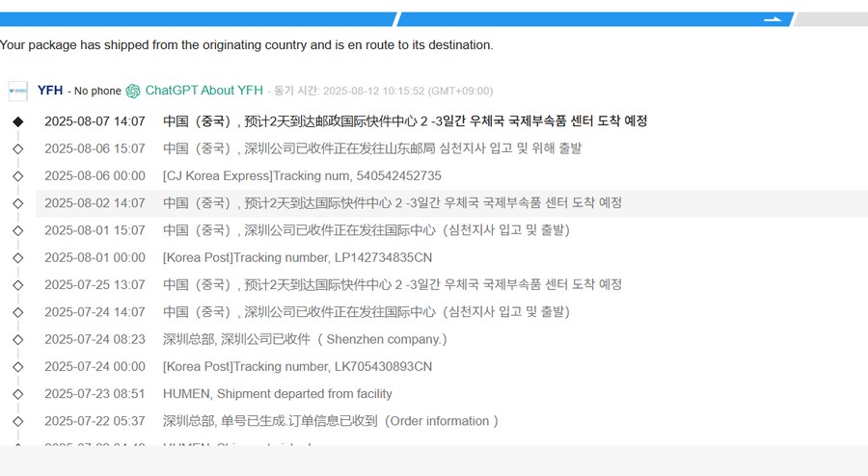Image resolution: width=868 pixels, height=476 pixels.
Task: Click the diamond marker for 2025-08-06 00:00
Action: [x=18, y=176]
